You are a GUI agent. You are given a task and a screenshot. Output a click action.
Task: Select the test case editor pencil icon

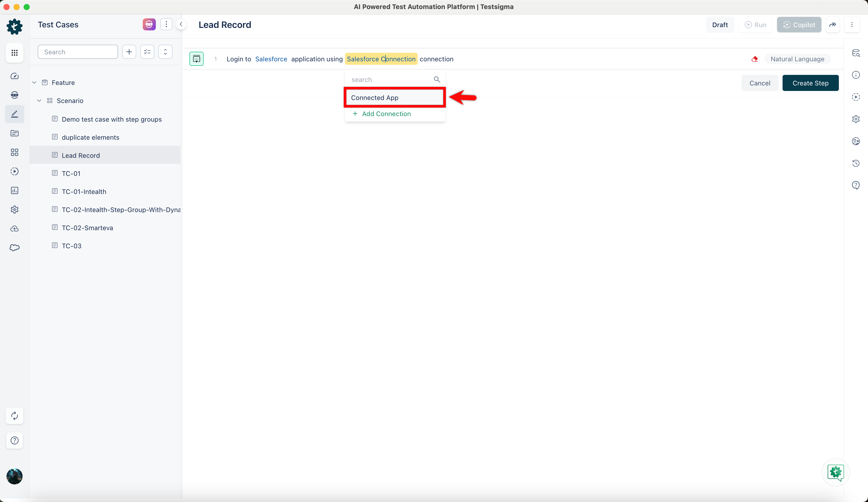[15, 114]
